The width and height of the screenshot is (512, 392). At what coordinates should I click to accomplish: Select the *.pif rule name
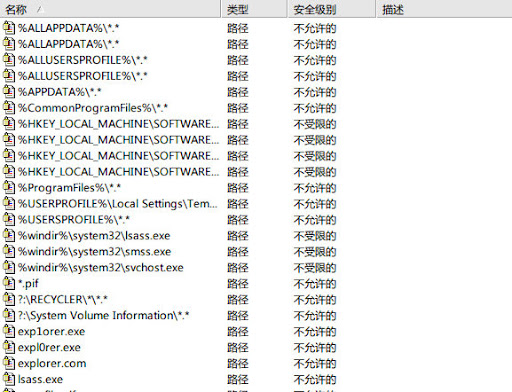(x=28, y=284)
